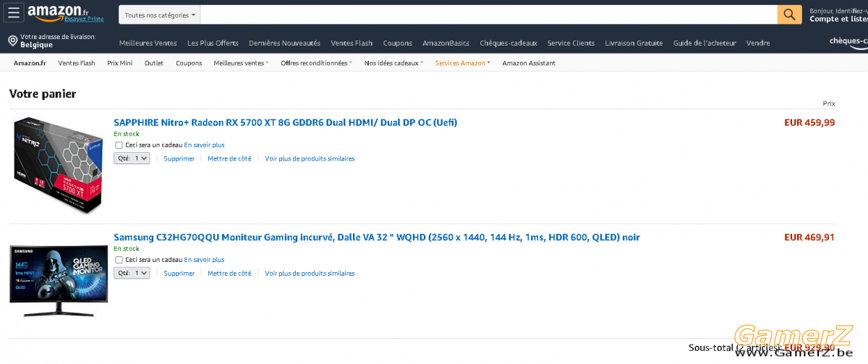Click the orange search magnifier button
868x364 pixels.
click(x=789, y=14)
